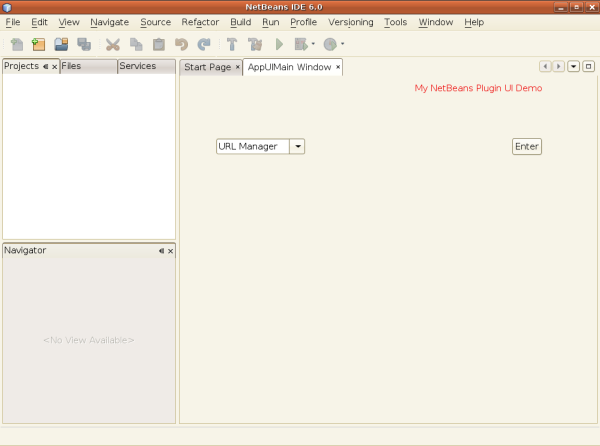The height and width of the screenshot is (446, 600).
Task: Open the View menu
Action: [69, 22]
